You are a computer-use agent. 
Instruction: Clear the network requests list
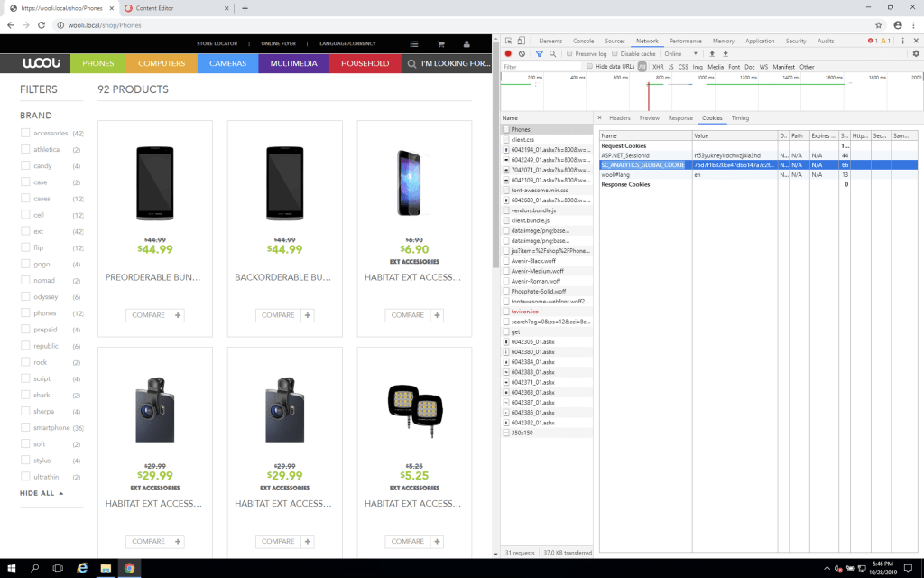(x=520, y=53)
